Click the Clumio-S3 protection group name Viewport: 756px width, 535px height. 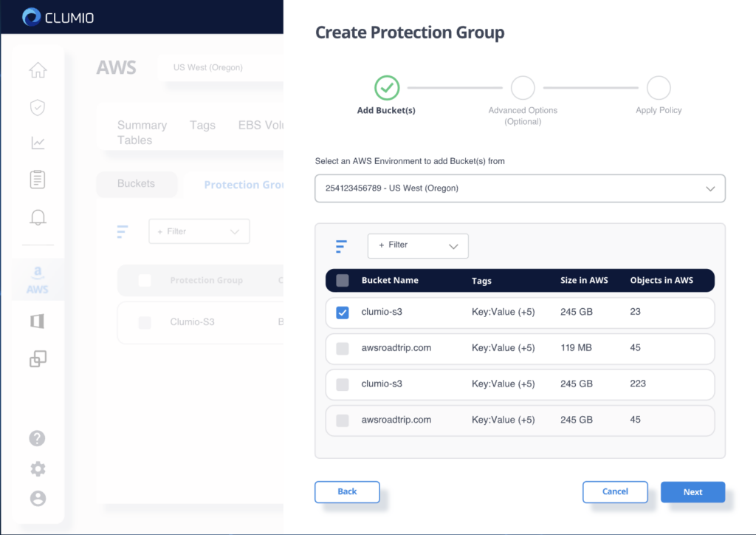pos(192,321)
